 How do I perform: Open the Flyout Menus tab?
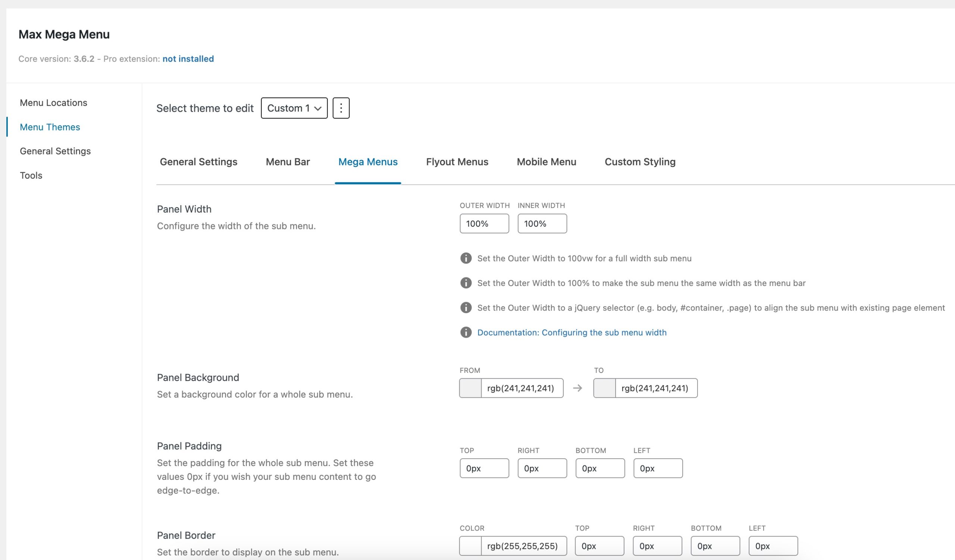(x=457, y=162)
